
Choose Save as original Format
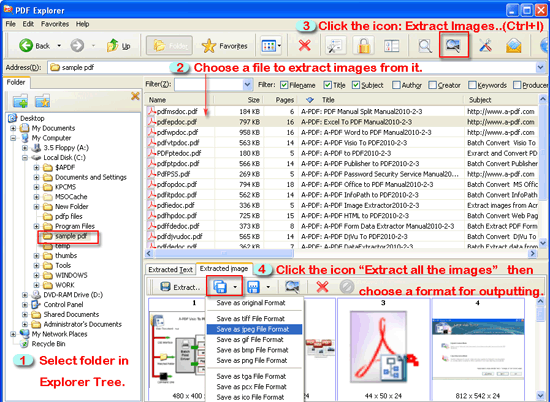tap(254, 303)
